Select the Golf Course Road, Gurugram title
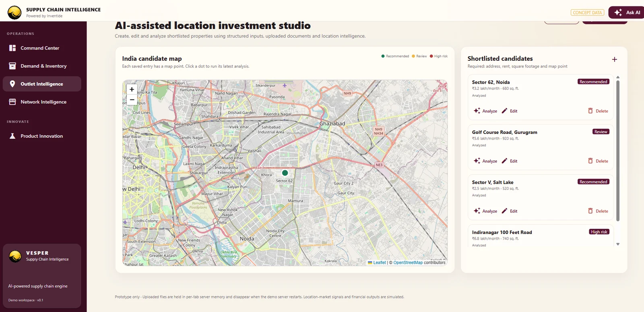The image size is (644, 312). pos(504,132)
